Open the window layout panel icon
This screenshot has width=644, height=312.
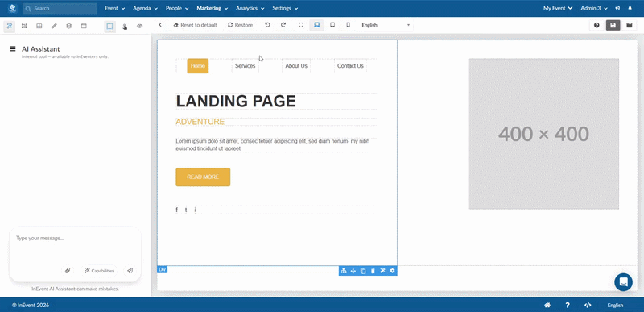84,26
